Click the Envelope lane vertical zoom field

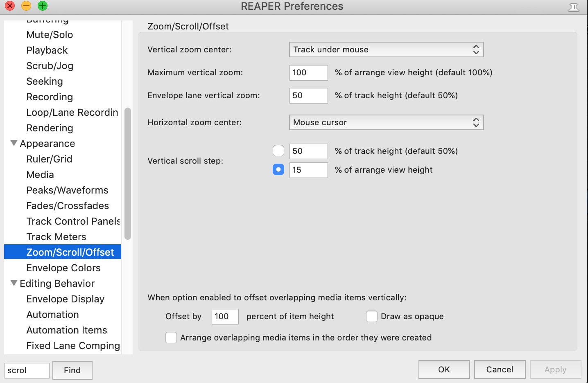[308, 95]
